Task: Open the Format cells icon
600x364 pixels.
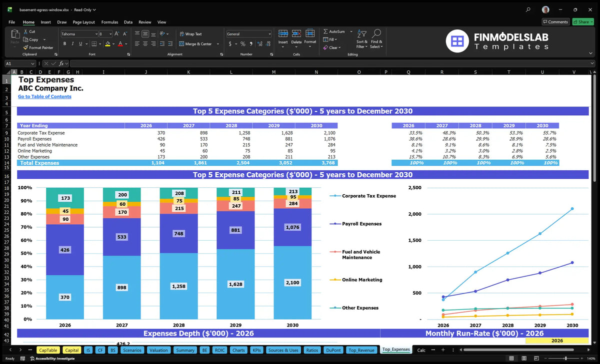Action: click(x=310, y=34)
